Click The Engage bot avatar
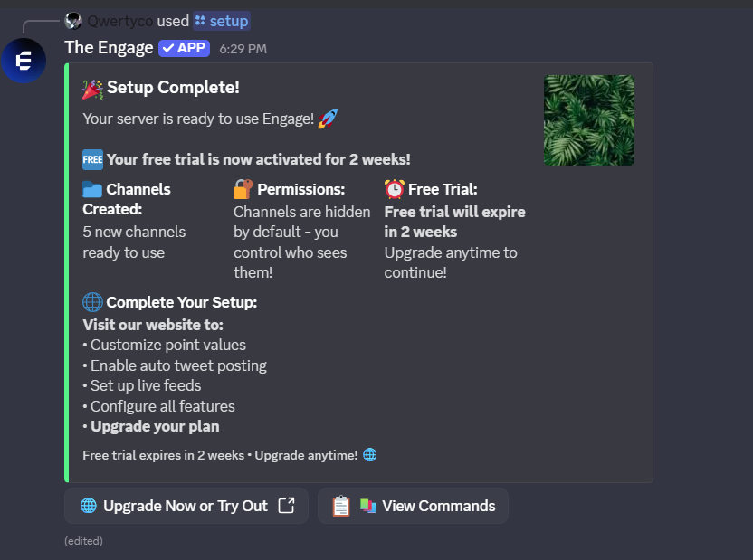The height and width of the screenshot is (560, 753). 24,61
